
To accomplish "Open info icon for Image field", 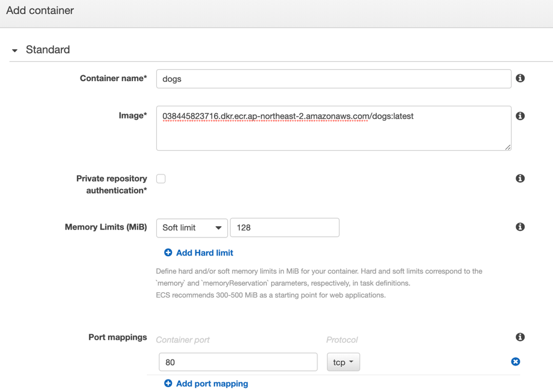I will [x=520, y=115].
